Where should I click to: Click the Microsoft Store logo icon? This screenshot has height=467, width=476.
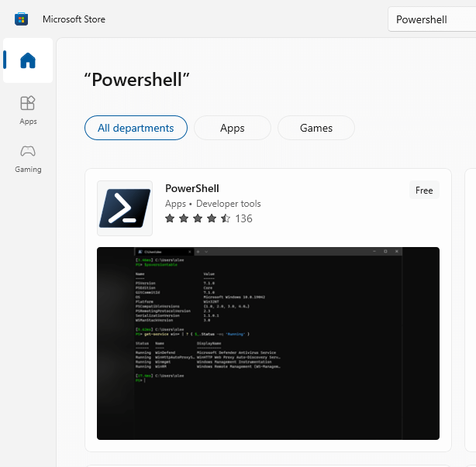(x=21, y=19)
